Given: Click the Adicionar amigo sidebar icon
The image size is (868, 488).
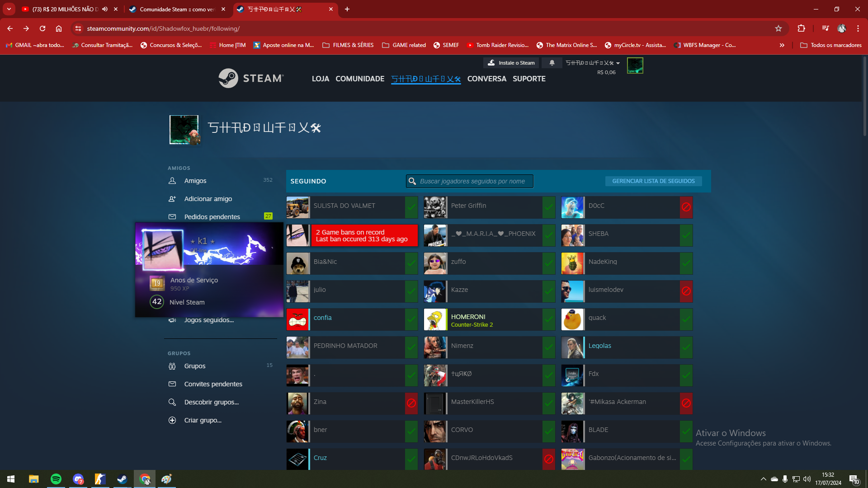Looking at the screenshot, I should [x=172, y=199].
